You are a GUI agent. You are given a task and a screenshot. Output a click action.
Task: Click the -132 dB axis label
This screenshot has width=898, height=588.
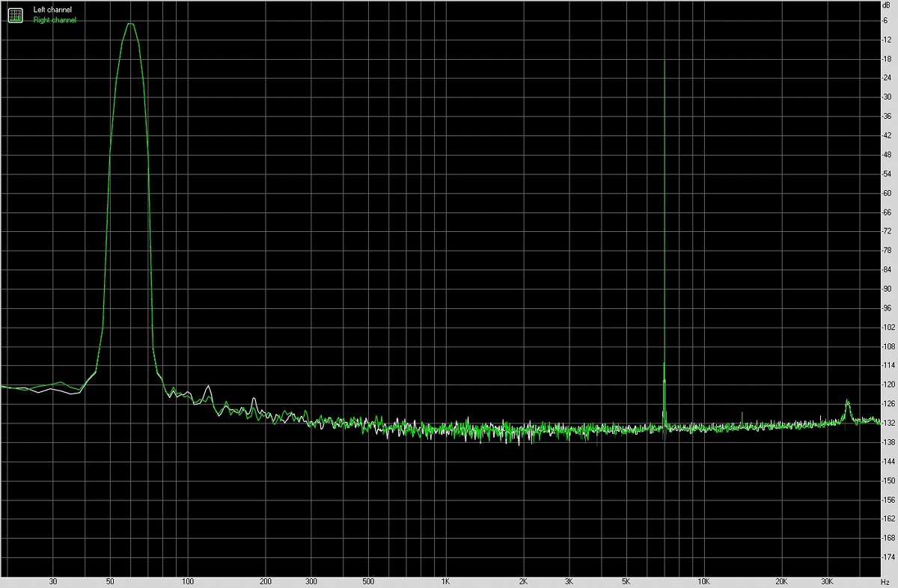pyautogui.click(x=888, y=423)
